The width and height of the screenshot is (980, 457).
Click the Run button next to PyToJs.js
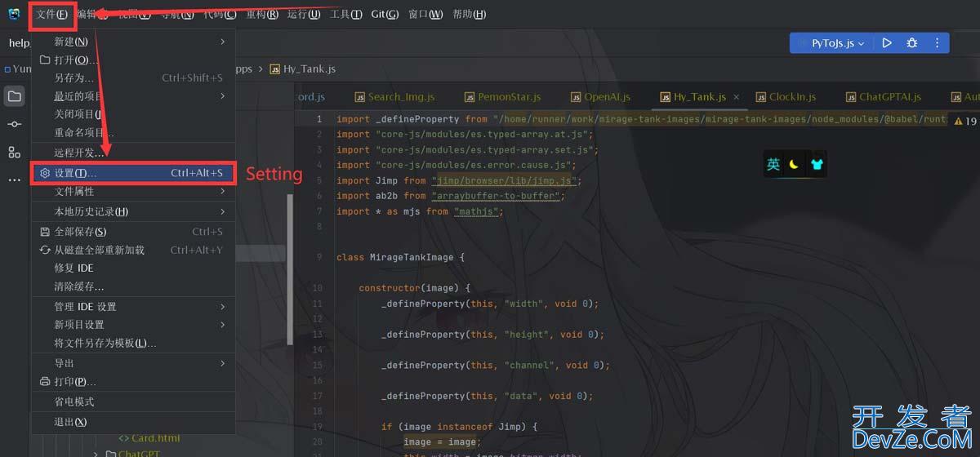pyautogui.click(x=887, y=43)
